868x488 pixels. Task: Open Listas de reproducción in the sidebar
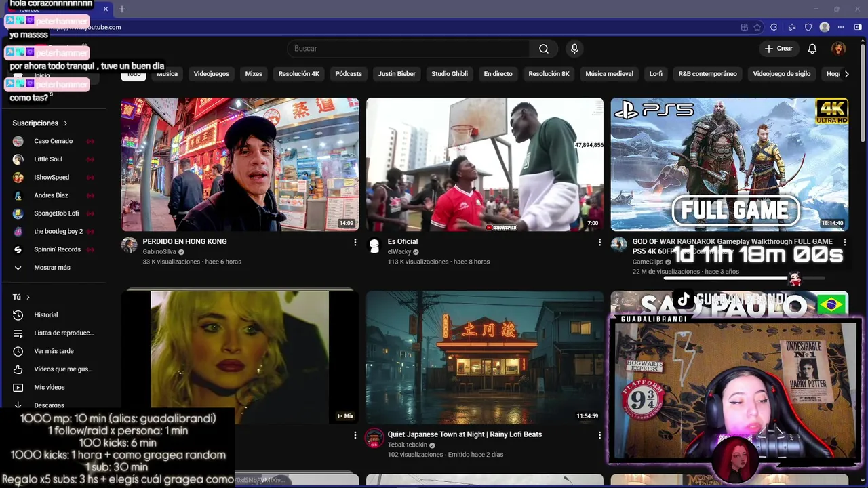(54, 333)
